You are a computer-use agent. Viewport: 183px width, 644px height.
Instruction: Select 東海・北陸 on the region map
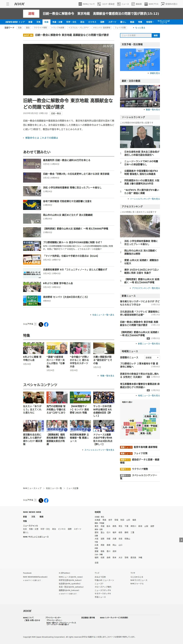coord(145,433)
